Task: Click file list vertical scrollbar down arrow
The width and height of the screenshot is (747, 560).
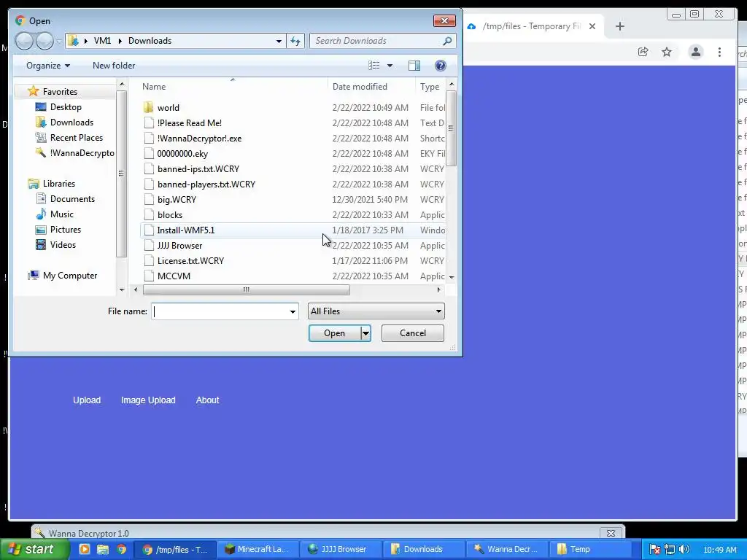Action: (451, 277)
